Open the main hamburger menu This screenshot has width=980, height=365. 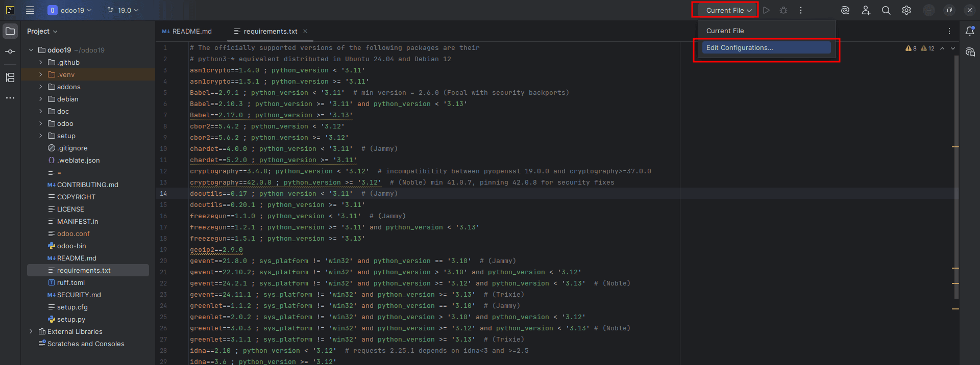(x=30, y=10)
